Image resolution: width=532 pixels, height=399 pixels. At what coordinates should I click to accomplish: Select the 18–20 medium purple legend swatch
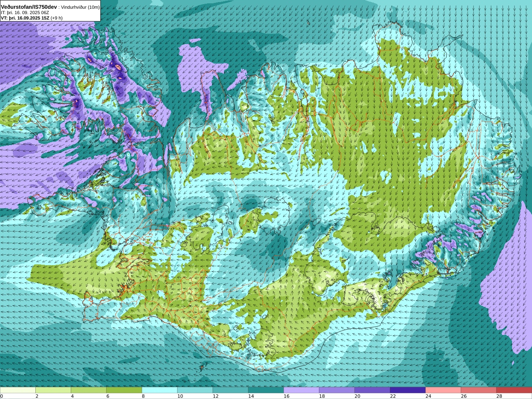pyautogui.click(x=337, y=390)
